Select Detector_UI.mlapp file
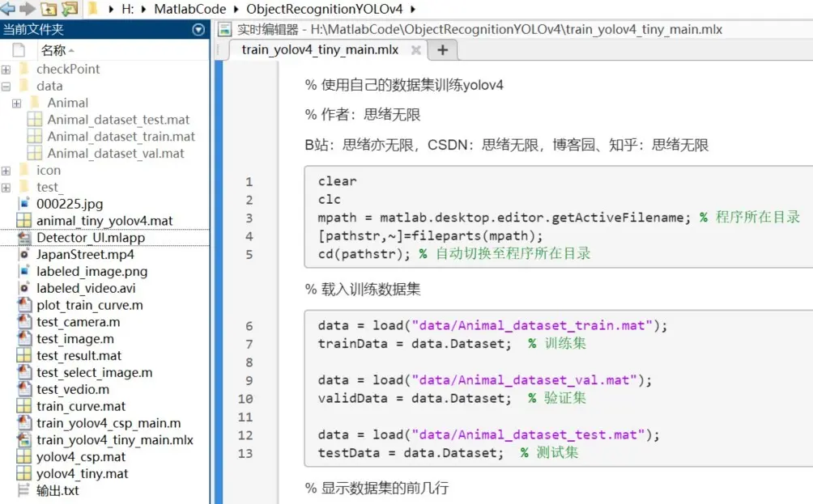This screenshot has height=504, width=813. coord(90,237)
